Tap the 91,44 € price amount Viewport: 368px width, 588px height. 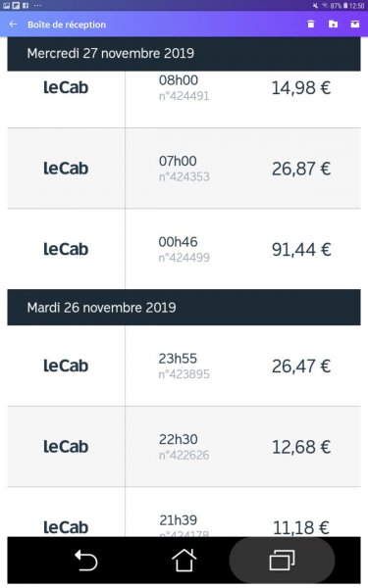pos(301,250)
